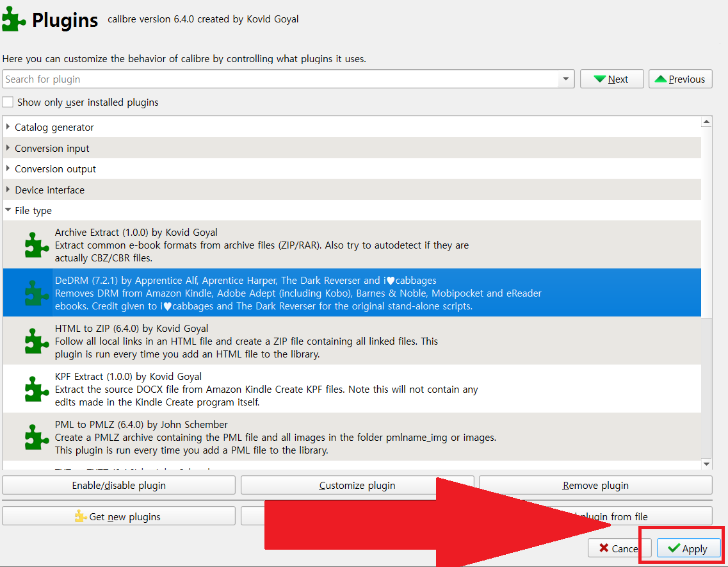
Task: Click Remove plugin button
Action: (x=595, y=485)
